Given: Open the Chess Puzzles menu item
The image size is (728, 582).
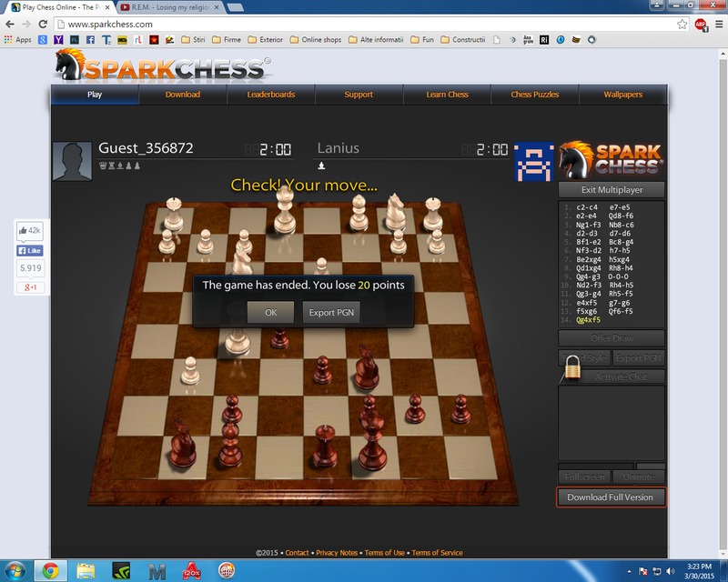Looking at the screenshot, I should click(x=535, y=95).
